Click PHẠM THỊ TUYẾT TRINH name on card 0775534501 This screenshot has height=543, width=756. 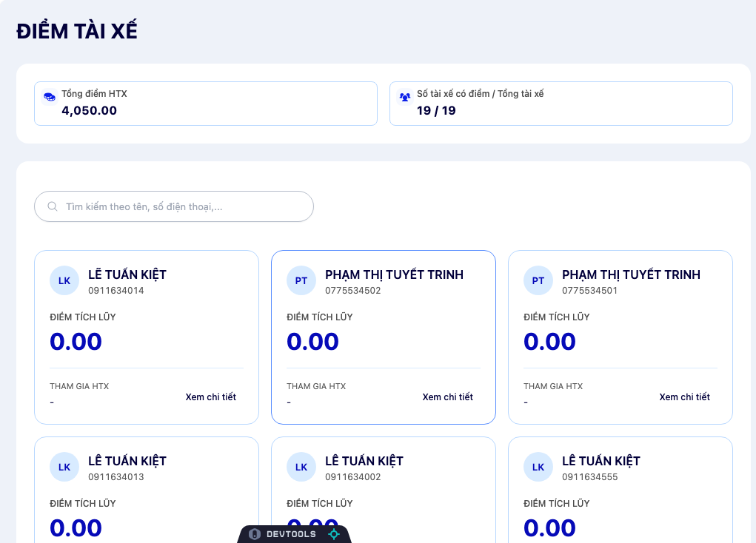tap(631, 274)
